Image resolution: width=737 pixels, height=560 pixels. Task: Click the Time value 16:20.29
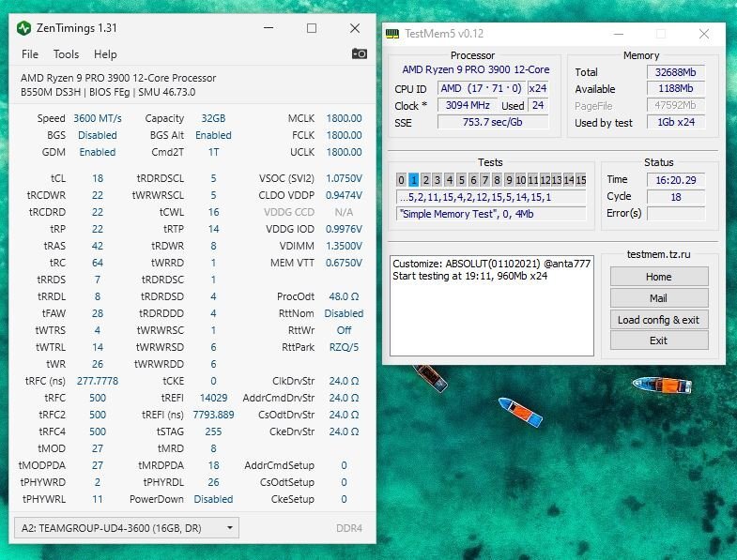676,180
